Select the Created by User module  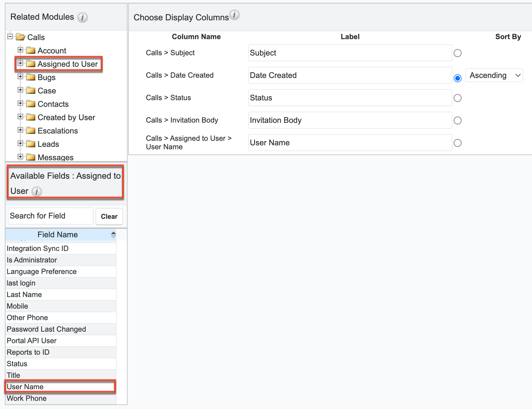point(66,117)
